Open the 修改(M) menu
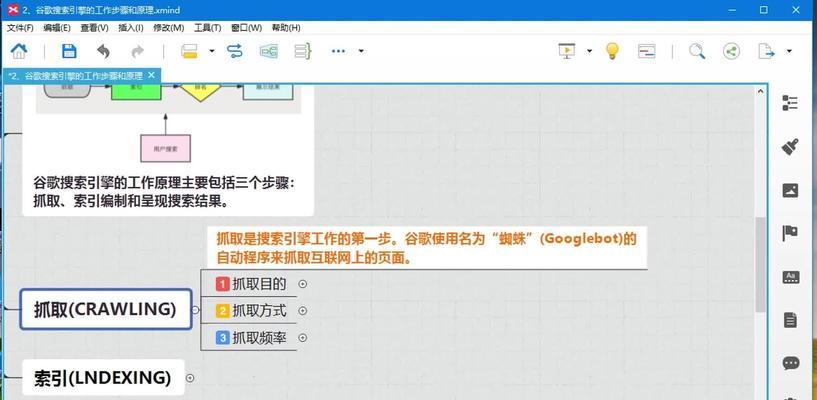The height and width of the screenshot is (400, 817). point(168,28)
